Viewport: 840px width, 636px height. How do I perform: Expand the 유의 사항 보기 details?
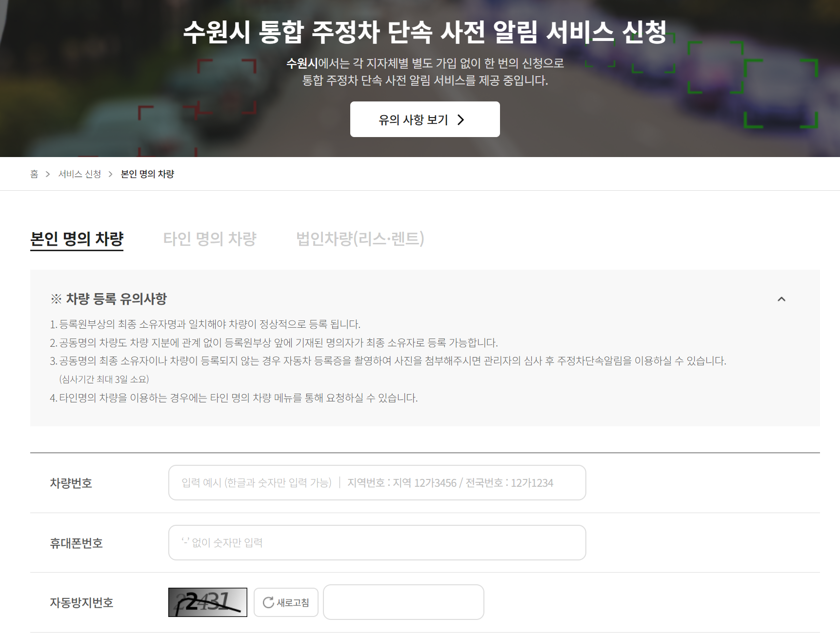coord(424,119)
